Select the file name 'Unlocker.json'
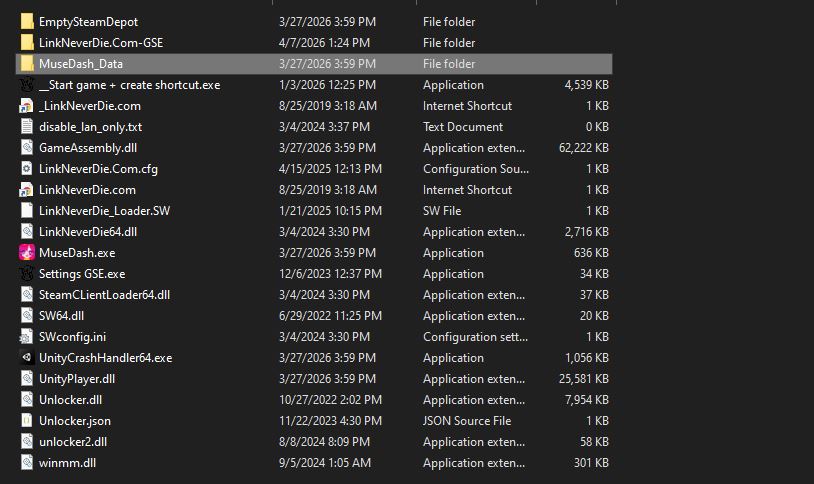The image size is (814, 484). [75, 421]
